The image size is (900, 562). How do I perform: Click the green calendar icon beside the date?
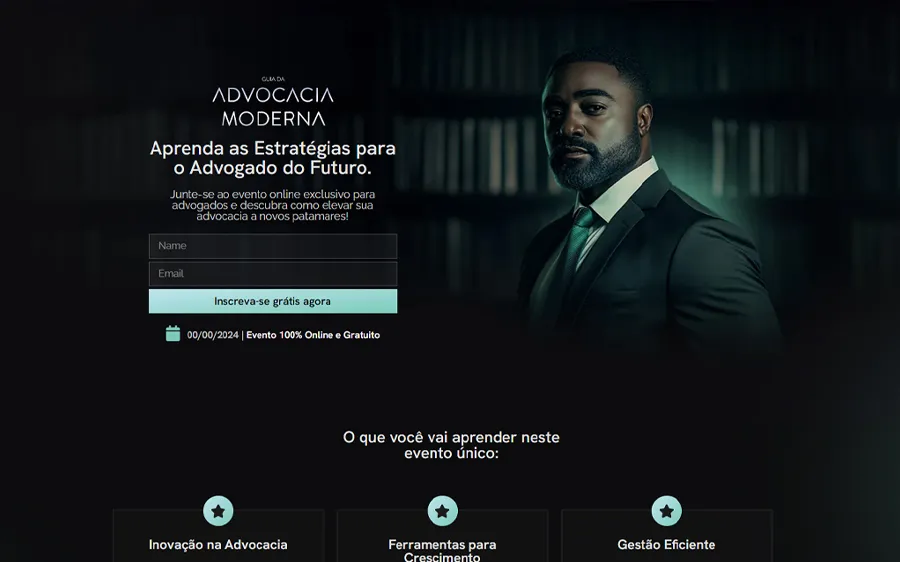(x=173, y=334)
